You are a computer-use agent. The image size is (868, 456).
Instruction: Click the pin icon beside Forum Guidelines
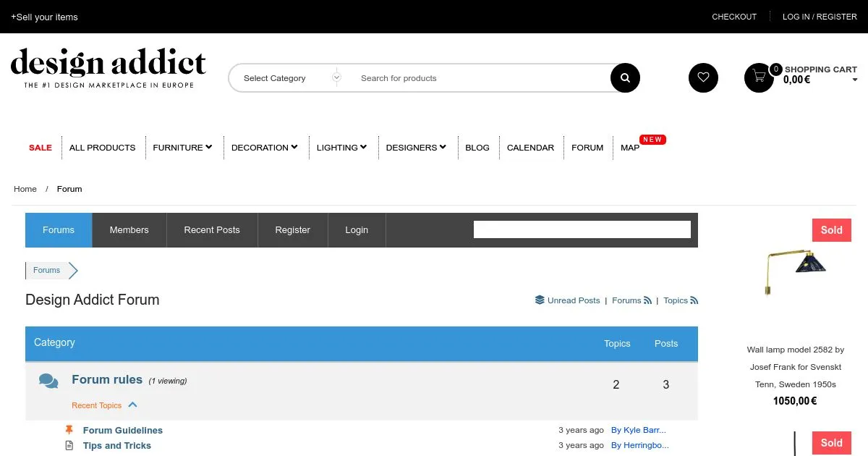click(69, 430)
